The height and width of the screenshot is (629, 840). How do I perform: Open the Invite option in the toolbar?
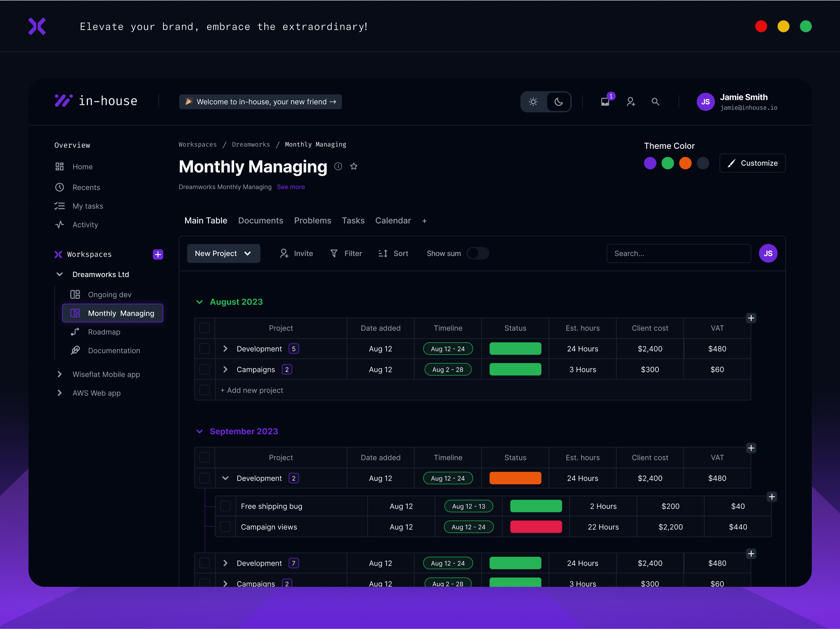coord(296,253)
